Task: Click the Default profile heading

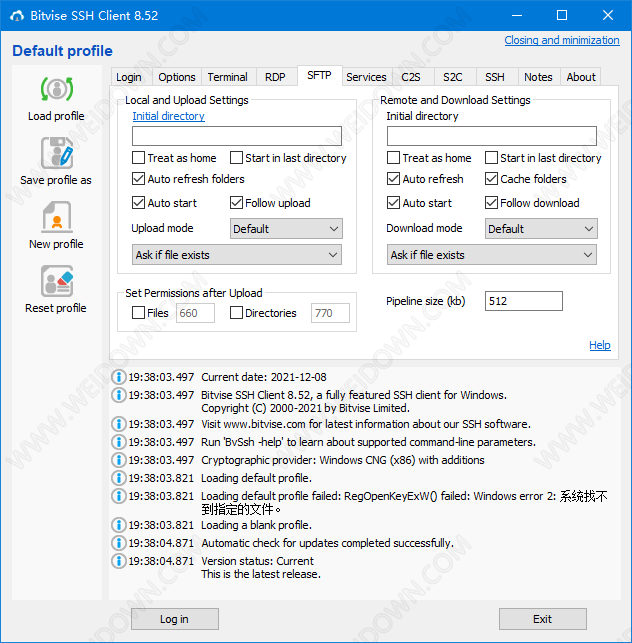Action: click(x=62, y=51)
